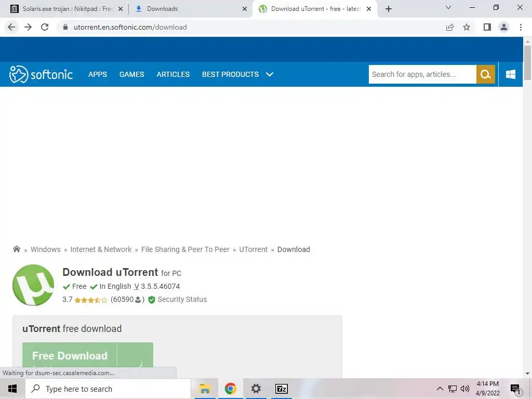Open the Windows platform selector icon
The height and width of the screenshot is (399, 532).
click(511, 74)
